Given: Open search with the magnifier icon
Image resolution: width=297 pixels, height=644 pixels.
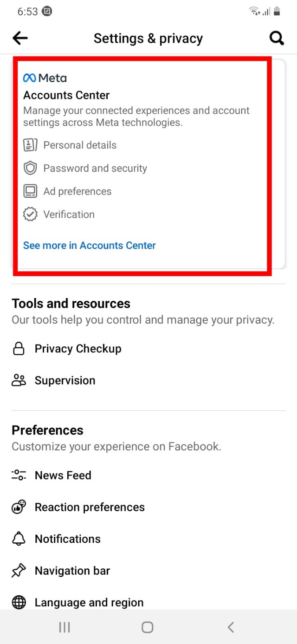Looking at the screenshot, I should (x=277, y=38).
